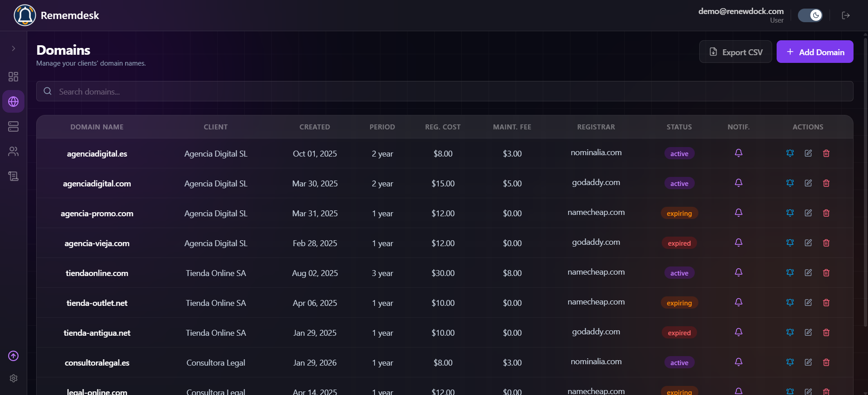The height and width of the screenshot is (395, 868).
Task: Open the dashboard grid icon in sidebar
Action: pyautogui.click(x=14, y=76)
